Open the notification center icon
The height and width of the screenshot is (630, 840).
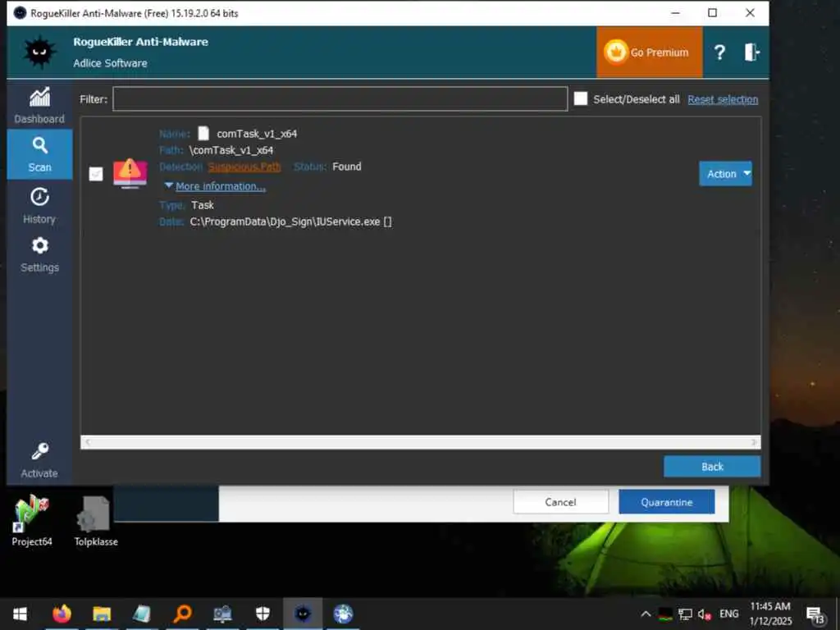pos(816,615)
